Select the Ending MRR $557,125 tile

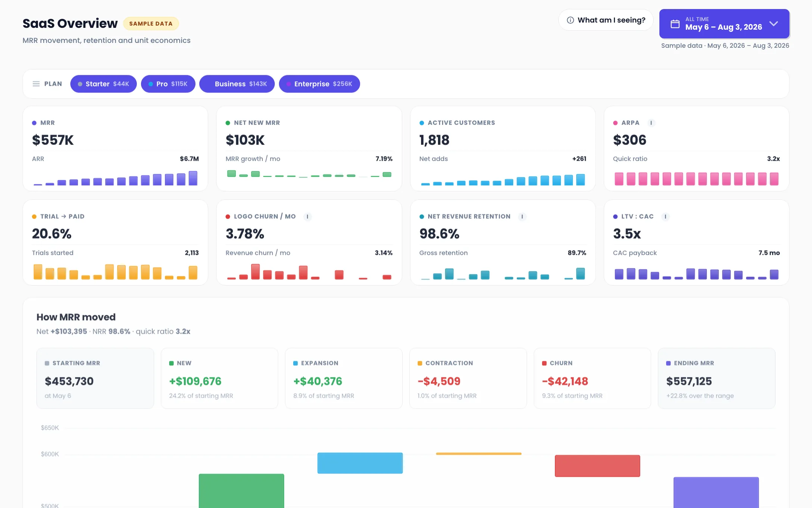(717, 379)
